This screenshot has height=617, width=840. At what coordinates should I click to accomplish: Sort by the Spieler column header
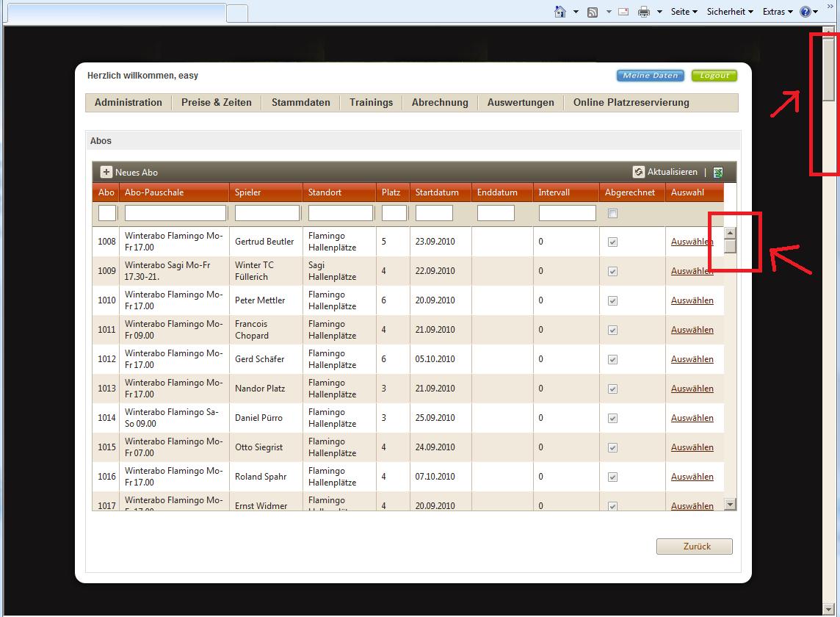point(247,192)
